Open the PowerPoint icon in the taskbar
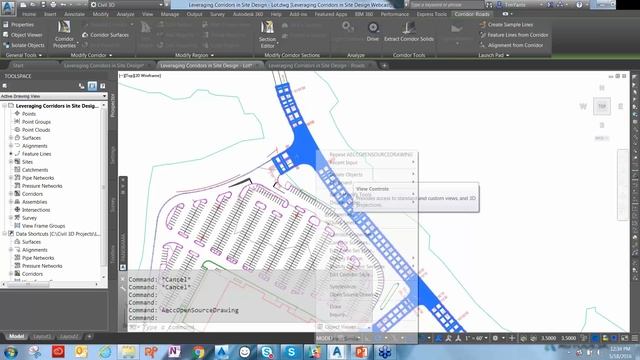Viewport: 640px width, 360px height. pos(361,352)
